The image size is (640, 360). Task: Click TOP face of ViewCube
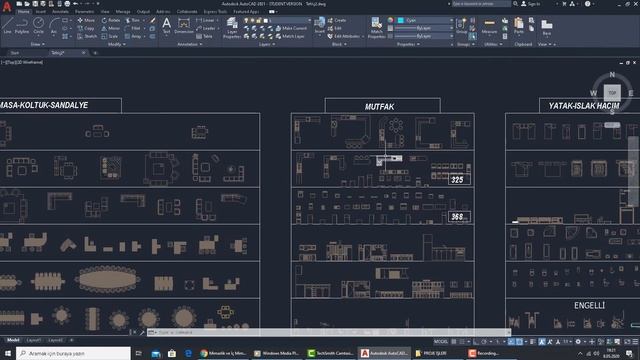click(x=612, y=93)
